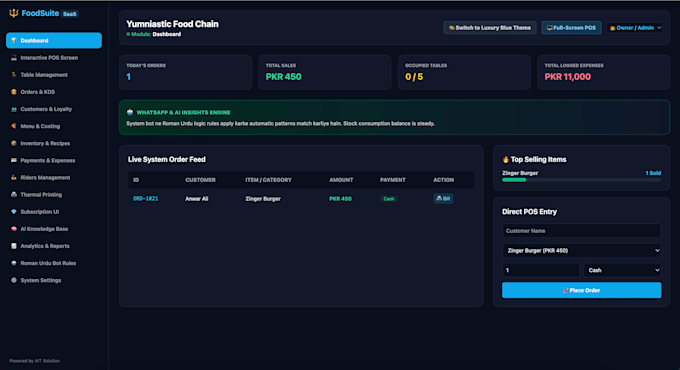Open the Cash payment method dropdown
Image resolution: width=680 pixels, height=370 pixels.
coord(622,270)
